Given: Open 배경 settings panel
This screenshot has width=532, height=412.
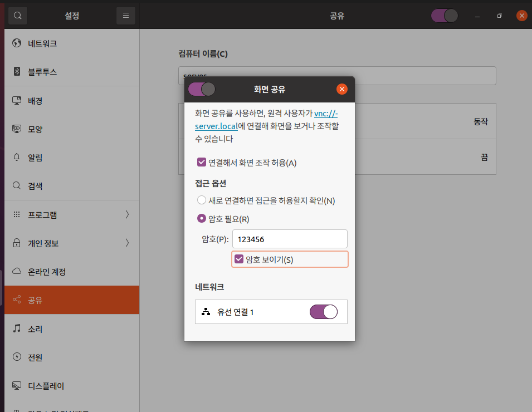Looking at the screenshot, I should 72,101.
